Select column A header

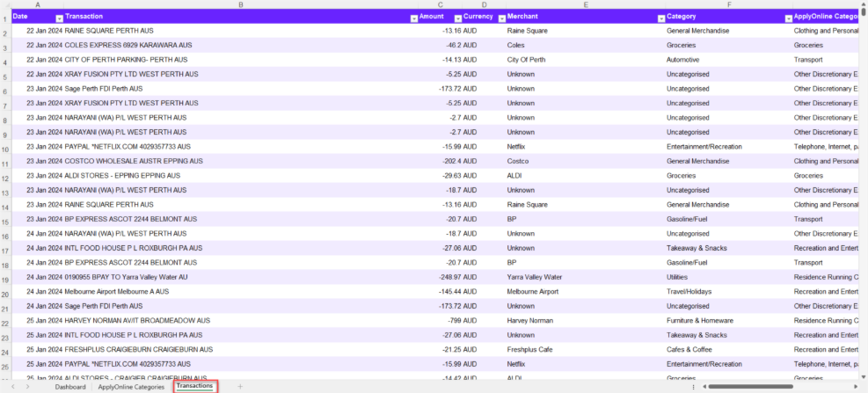[37, 4]
